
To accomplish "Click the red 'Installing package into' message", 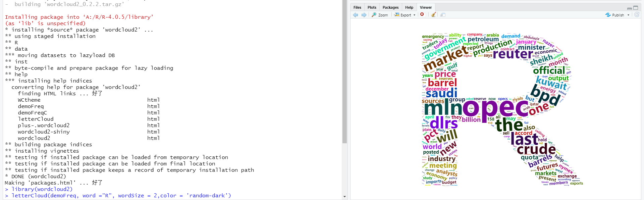I will [79, 17].
